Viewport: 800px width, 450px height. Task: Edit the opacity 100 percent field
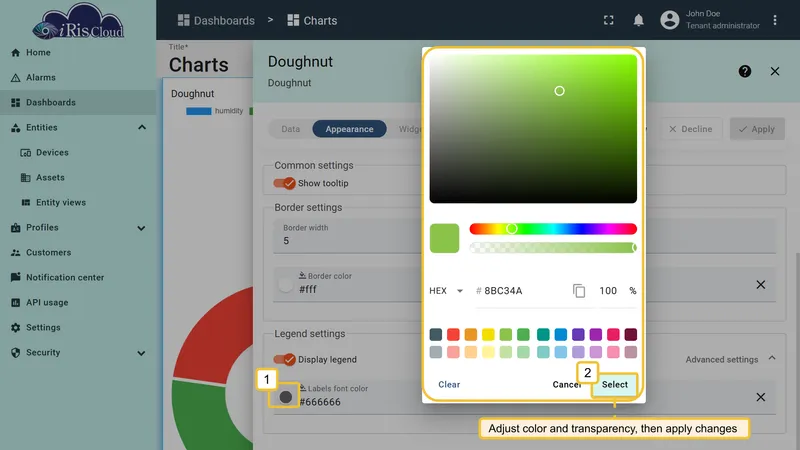click(608, 291)
